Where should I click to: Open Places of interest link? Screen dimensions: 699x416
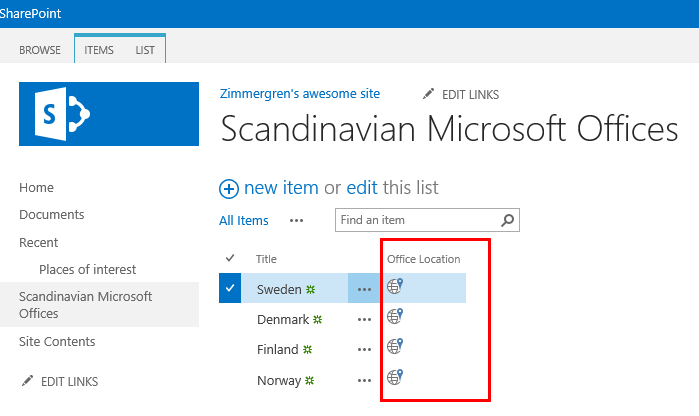pos(87,269)
